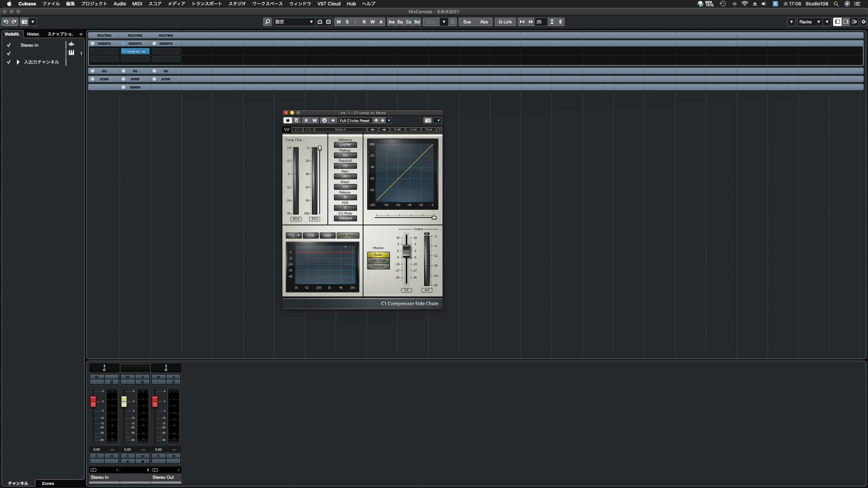
Task: Click the Load button in the Waves toolbar
Action: 413,129
